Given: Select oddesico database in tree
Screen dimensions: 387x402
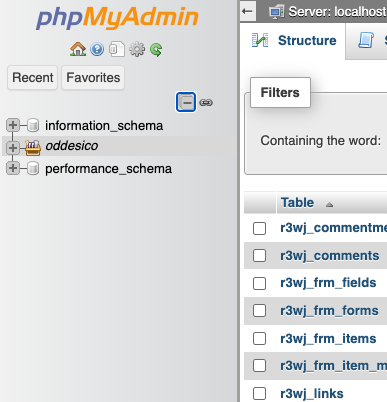Looking at the screenshot, I should tap(72, 146).
